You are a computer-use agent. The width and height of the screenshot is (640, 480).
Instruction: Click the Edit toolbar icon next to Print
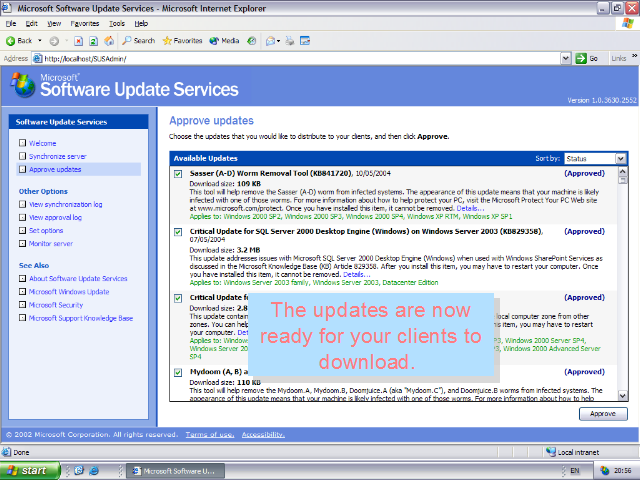305,41
